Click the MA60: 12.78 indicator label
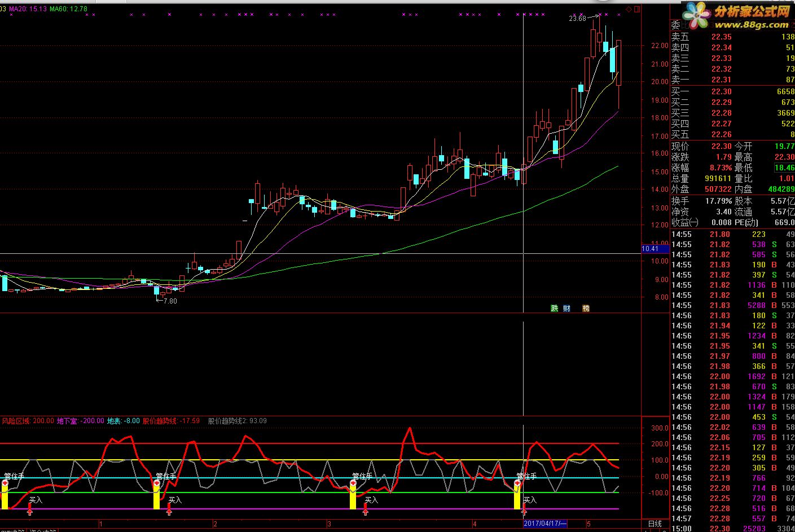 [68, 9]
